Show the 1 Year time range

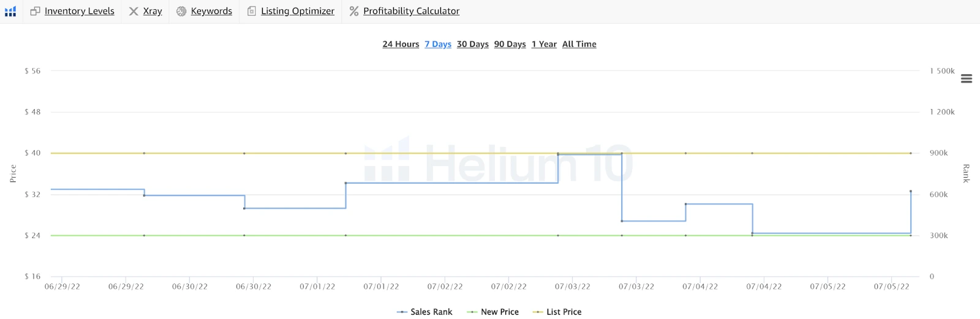(544, 44)
